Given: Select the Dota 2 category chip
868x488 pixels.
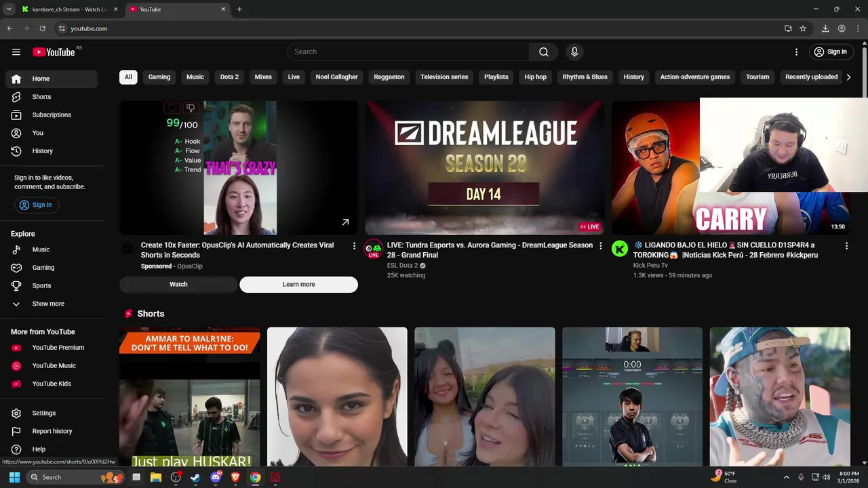Looking at the screenshot, I should point(229,77).
